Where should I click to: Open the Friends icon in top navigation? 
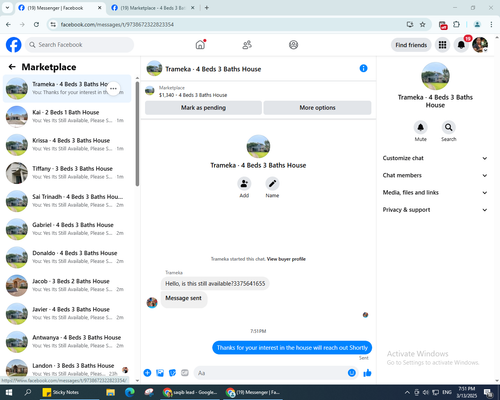(247, 45)
